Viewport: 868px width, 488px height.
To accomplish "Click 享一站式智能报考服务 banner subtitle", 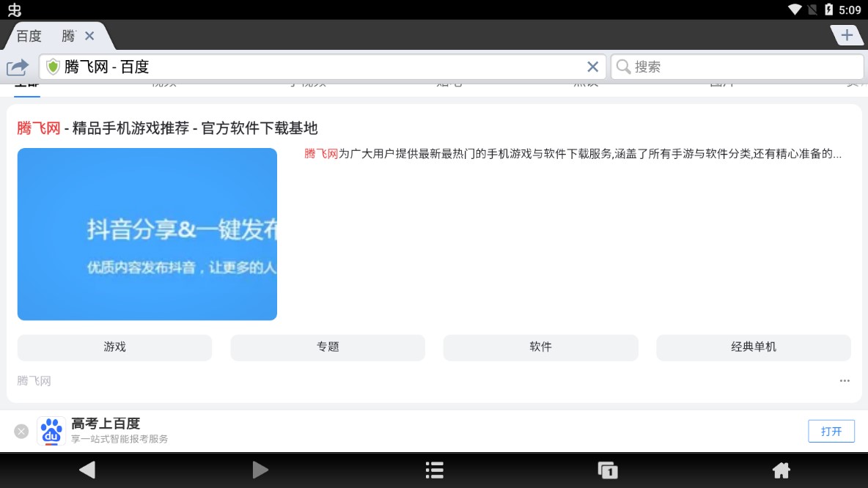I will [x=119, y=440].
